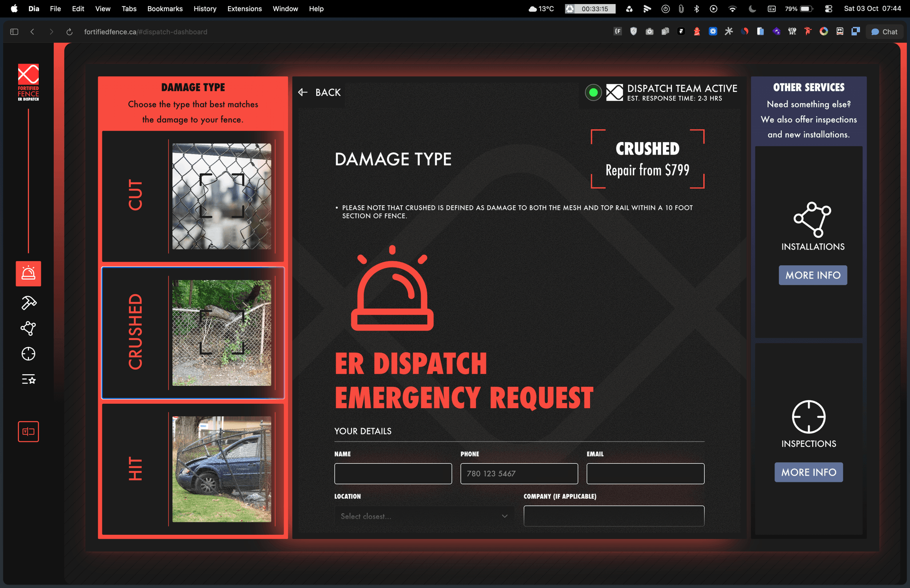Click the BACK button
910x588 pixels.
pyautogui.click(x=319, y=92)
